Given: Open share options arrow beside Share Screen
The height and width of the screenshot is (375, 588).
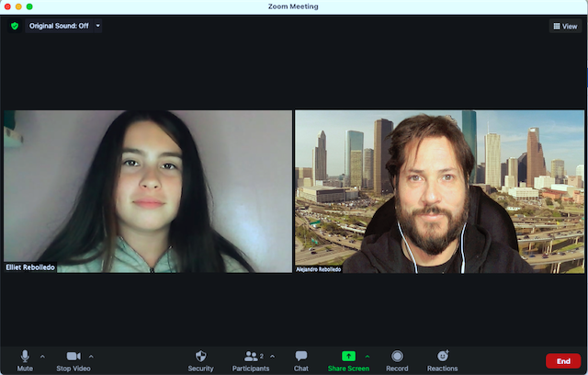Looking at the screenshot, I should [367, 357].
